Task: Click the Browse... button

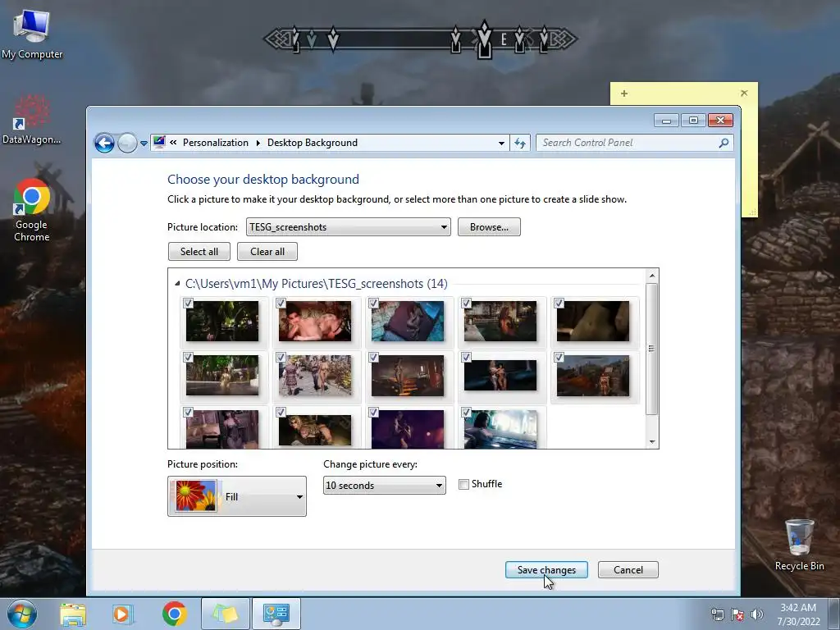Action: point(489,227)
